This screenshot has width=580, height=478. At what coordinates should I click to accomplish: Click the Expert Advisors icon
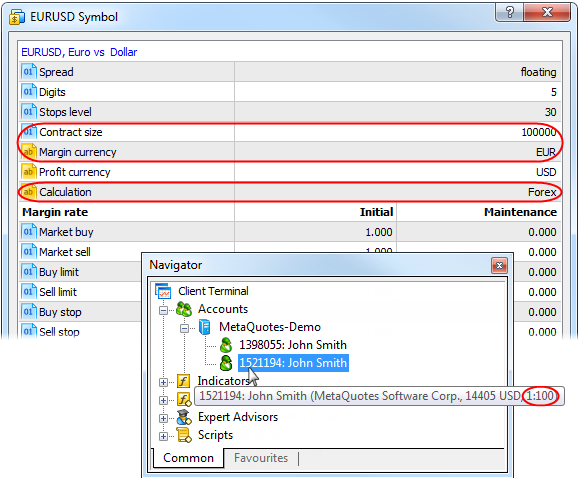click(x=184, y=417)
